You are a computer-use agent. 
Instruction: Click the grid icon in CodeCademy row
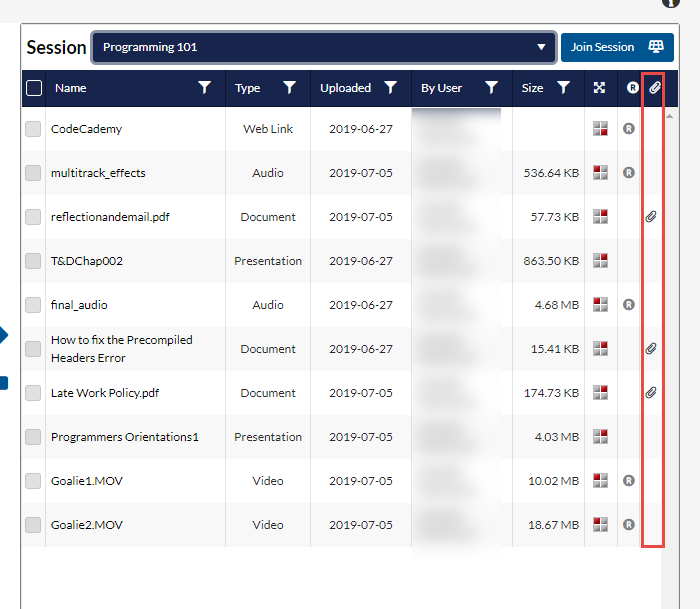point(600,129)
